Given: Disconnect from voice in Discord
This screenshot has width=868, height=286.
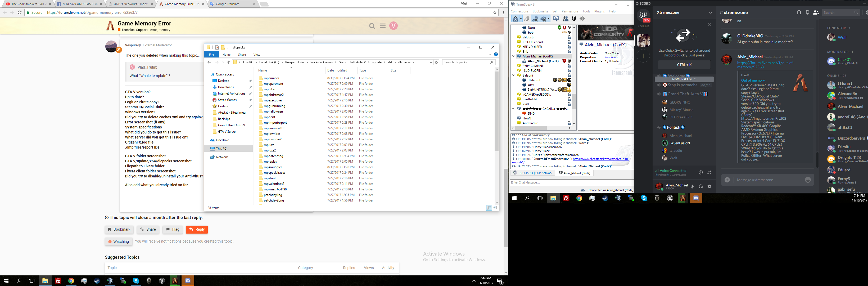Looking at the screenshot, I should (x=709, y=172).
